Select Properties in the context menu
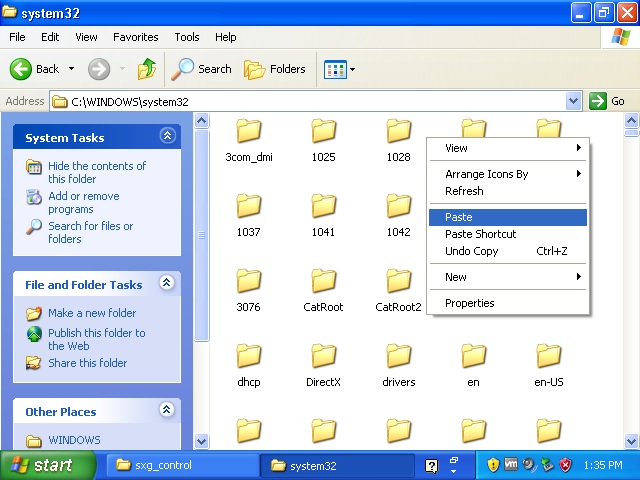The image size is (640, 480). click(470, 303)
